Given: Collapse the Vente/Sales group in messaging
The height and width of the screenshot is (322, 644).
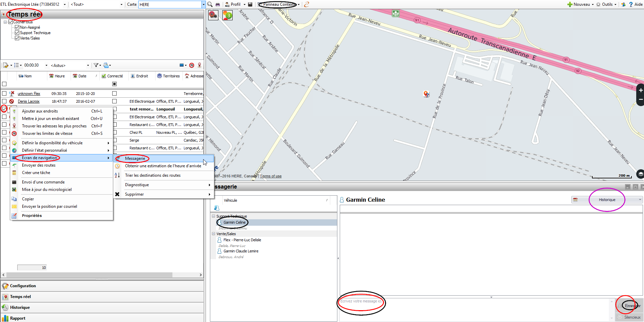Looking at the screenshot, I should (213, 234).
